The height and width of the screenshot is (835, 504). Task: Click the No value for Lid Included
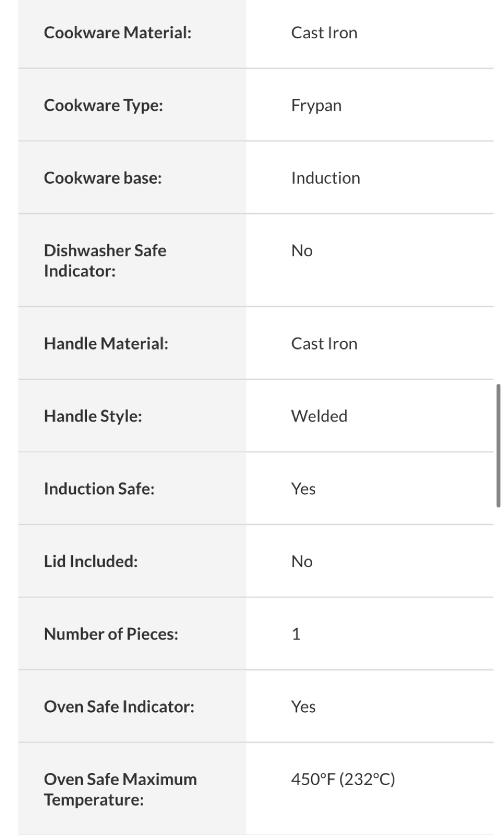(x=302, y=561)
